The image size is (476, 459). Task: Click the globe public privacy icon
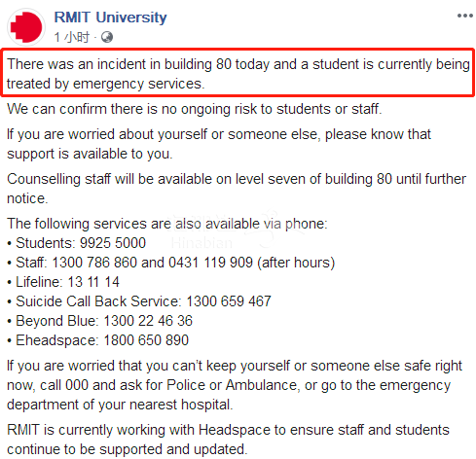click(x=107, y=37)
